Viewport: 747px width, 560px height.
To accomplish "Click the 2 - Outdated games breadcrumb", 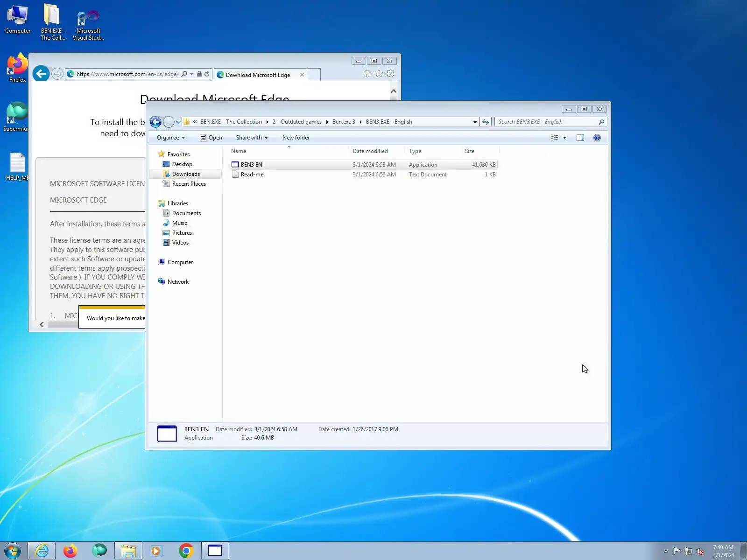I will (297, 122).
